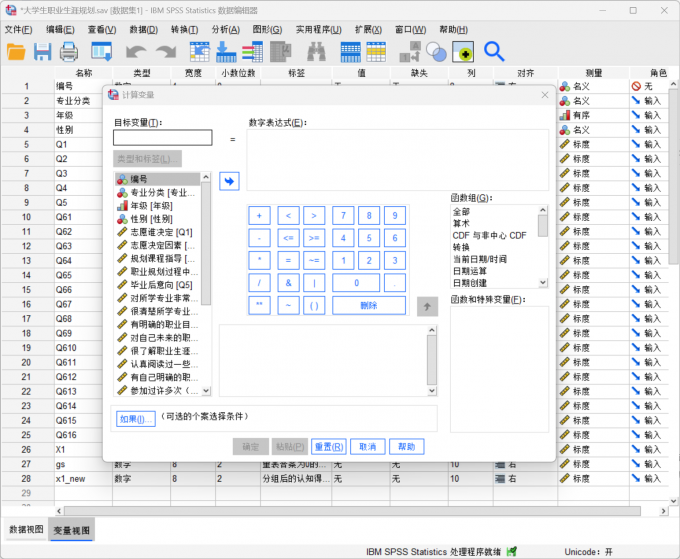Select 当前日期/时间 function group

(x=479, y=259)
